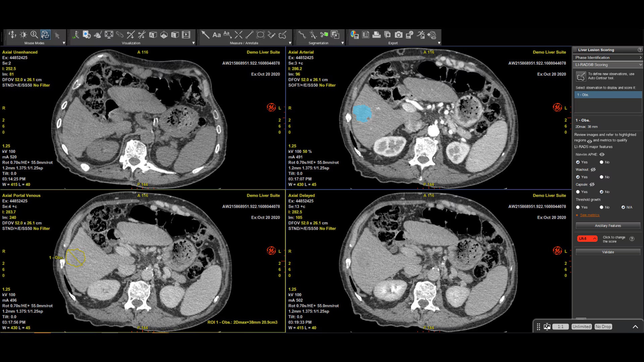Open the See metrics link

point(590,215)
